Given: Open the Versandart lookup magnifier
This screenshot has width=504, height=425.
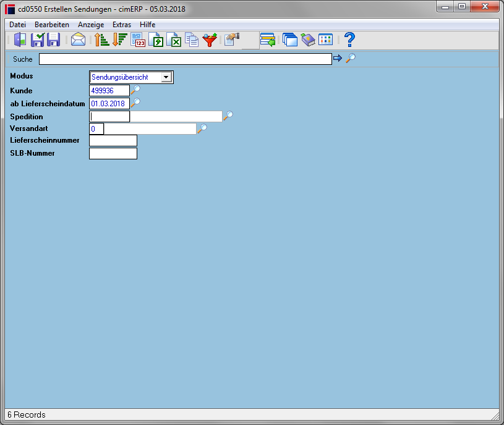Looking at the screenshot, I should 202,128.
